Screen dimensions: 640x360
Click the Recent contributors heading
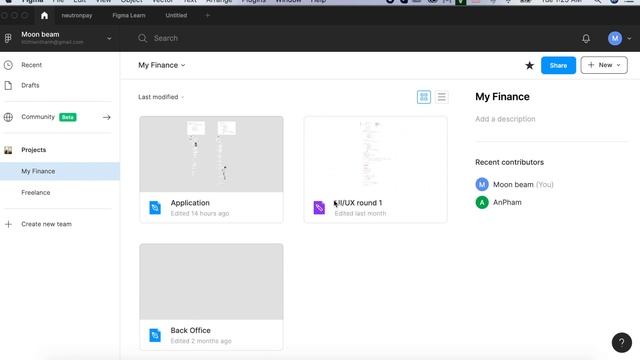point(509,162)
